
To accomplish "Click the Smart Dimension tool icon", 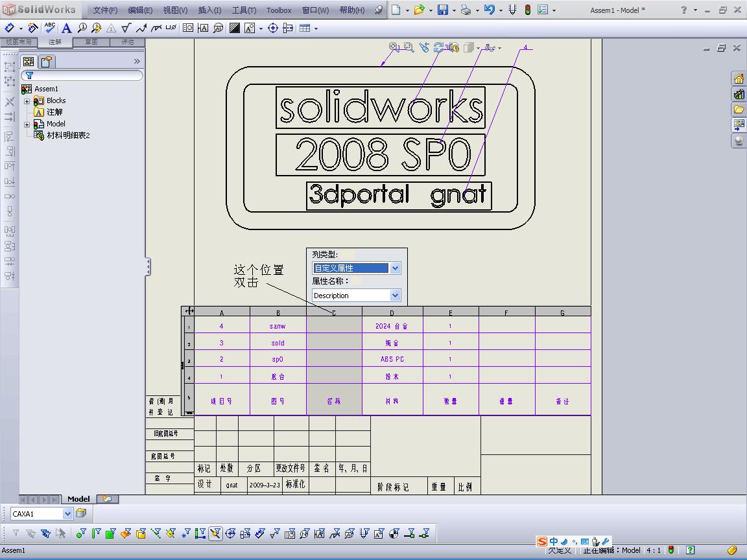I will pos(10,29).
